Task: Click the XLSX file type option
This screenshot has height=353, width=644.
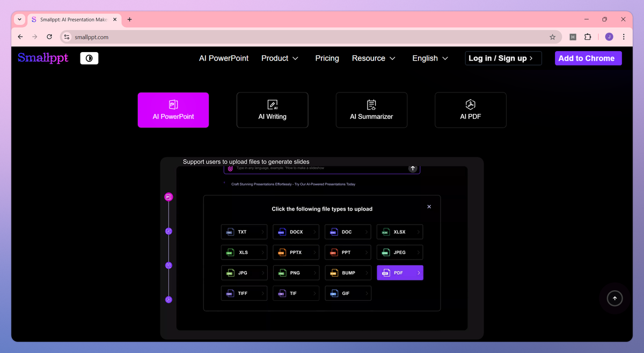Action: 400,232
